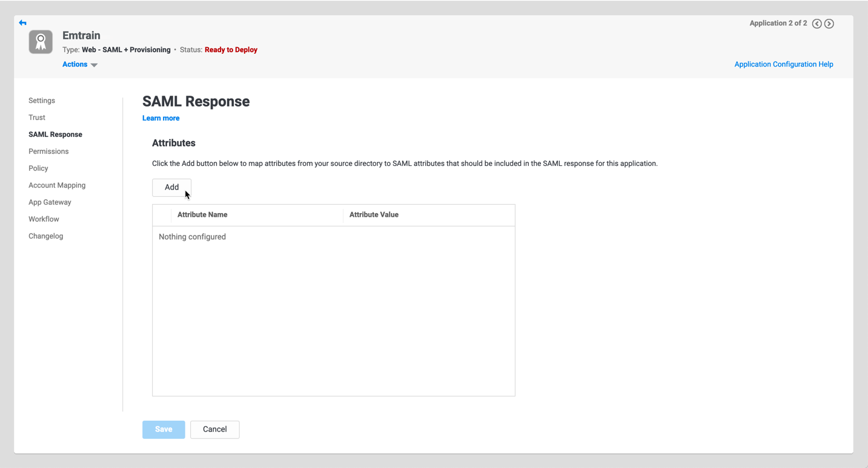Navigate to the Permissions section
The width and height of the screenshot is (868, 468).
pos(48,151)
